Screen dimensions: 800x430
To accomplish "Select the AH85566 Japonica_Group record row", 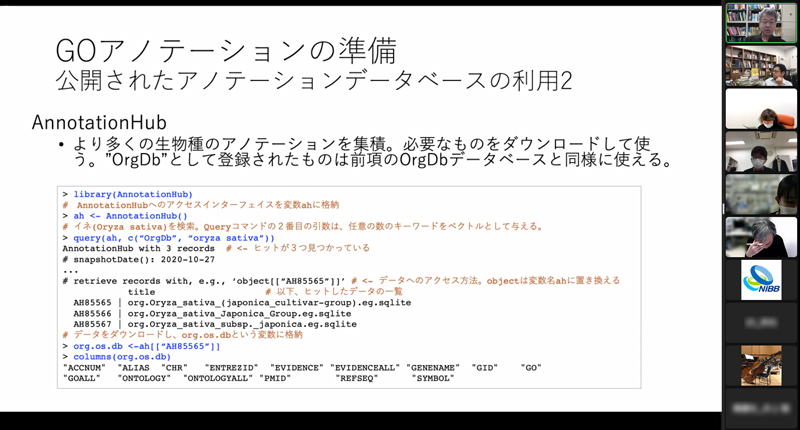I will pos(214,313).
